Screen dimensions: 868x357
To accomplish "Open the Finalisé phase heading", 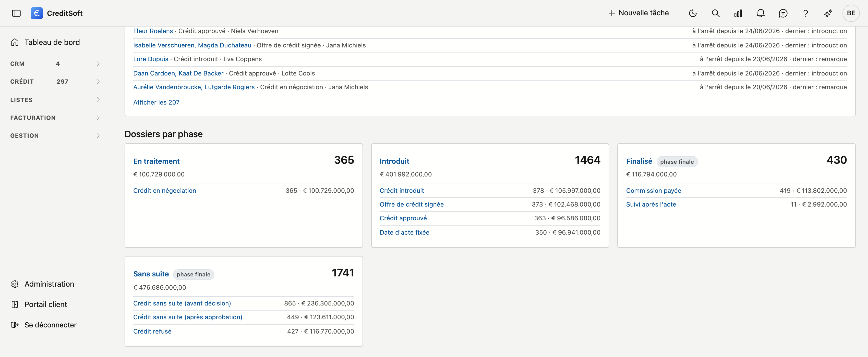I will pos(639,161).
